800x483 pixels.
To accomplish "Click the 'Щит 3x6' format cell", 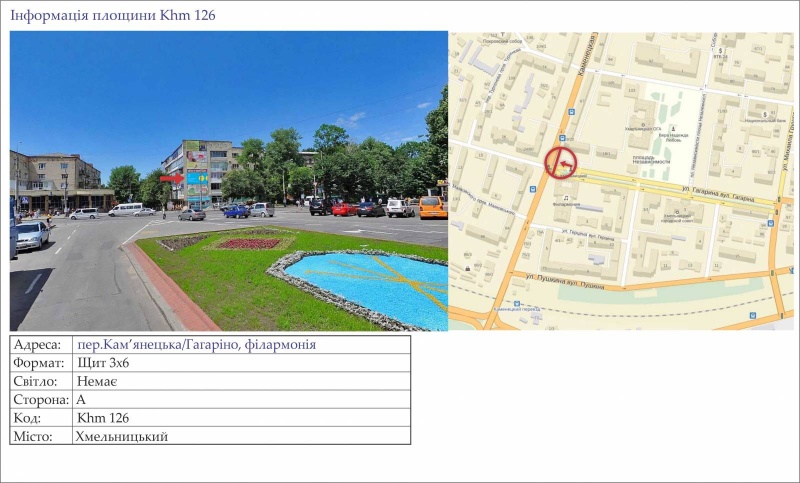I will coord(103,363).
